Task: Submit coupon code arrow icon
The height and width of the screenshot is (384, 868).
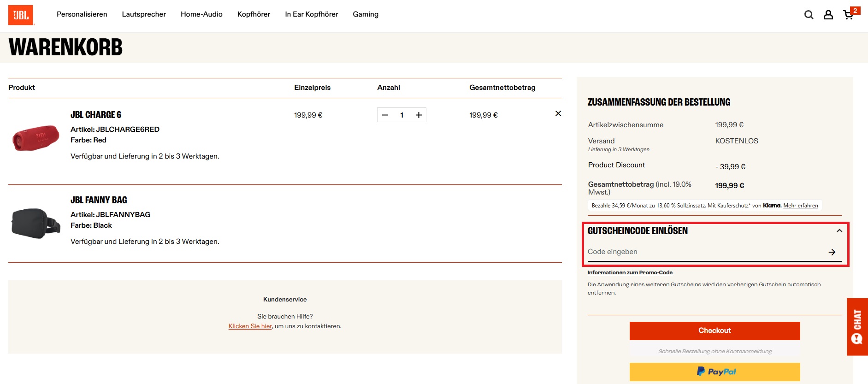Action: click(832, 252)
